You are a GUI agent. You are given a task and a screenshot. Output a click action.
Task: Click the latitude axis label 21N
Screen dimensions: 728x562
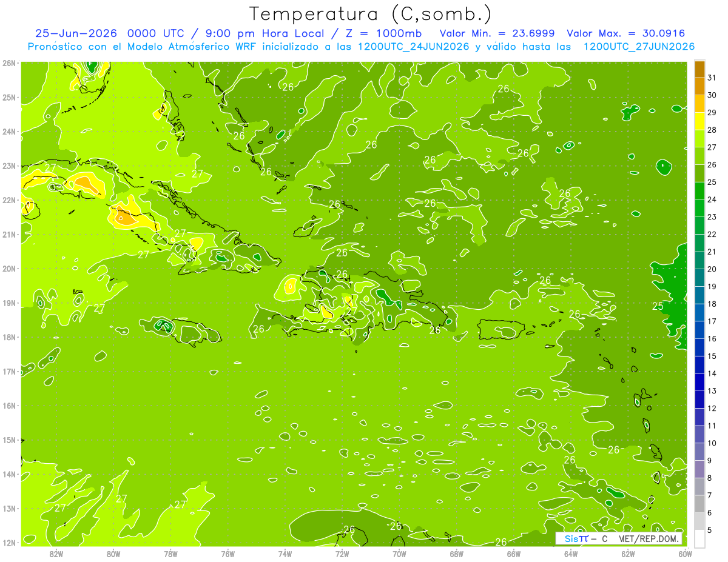coord(9,235)
